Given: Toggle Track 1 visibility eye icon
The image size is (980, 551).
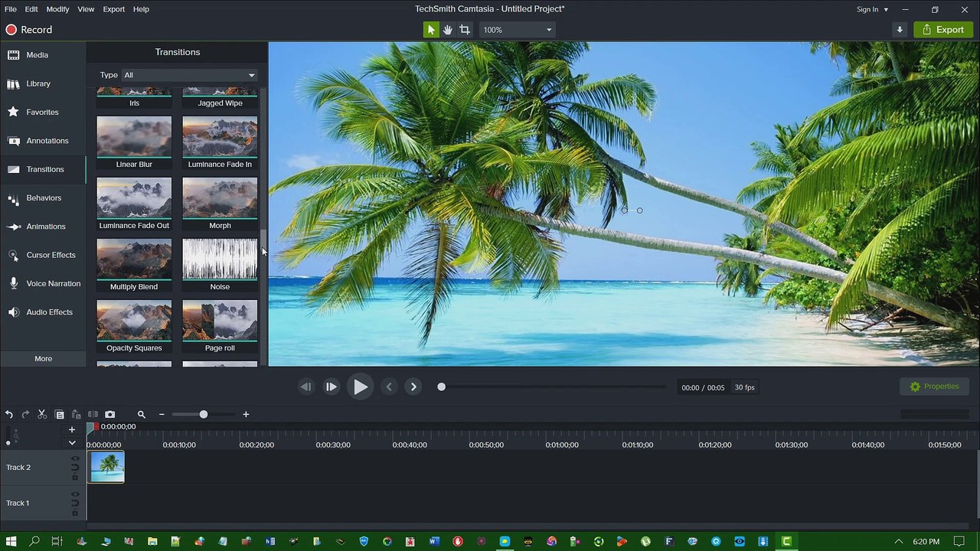Looking at the screenshot, I should (75, 494).
